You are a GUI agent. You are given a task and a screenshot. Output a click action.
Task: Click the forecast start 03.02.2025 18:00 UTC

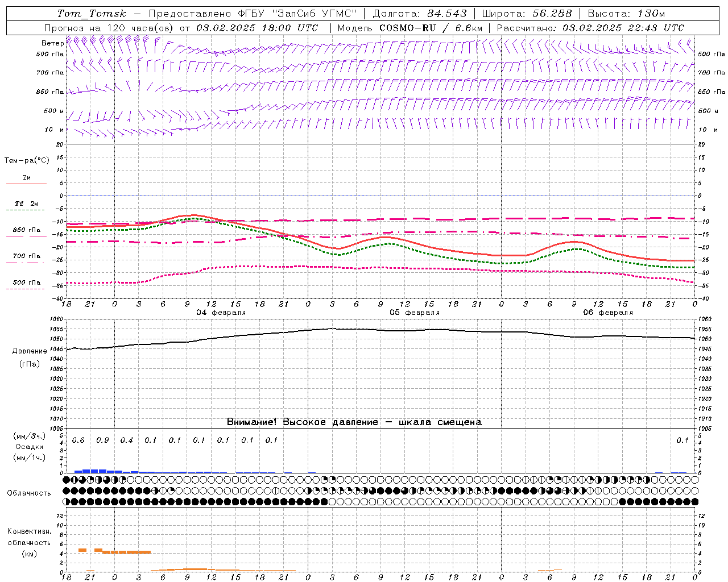click(x=257, y=28)
